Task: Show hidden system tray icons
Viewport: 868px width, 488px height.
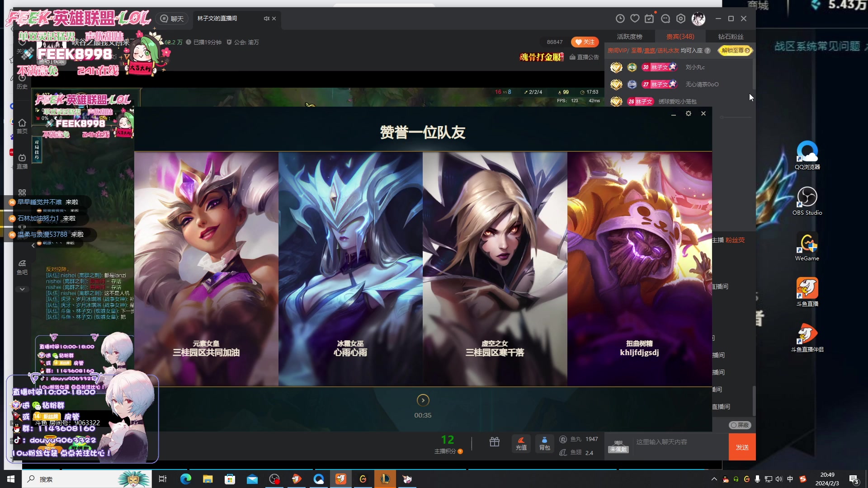Action: click(x=714, y=479)
